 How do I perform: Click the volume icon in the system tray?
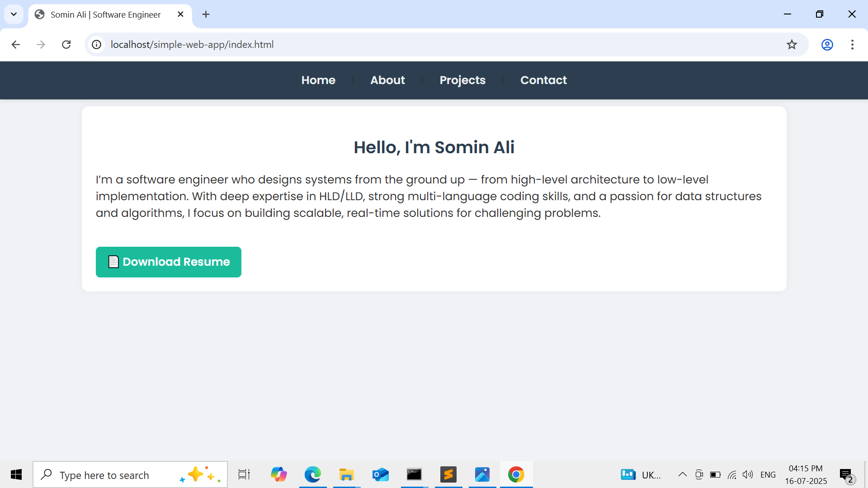click(x=748, y=474)
